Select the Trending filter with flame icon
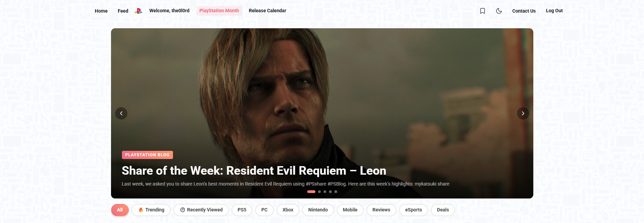The height and width of the screenshot is (223, 644). (151, 210)
